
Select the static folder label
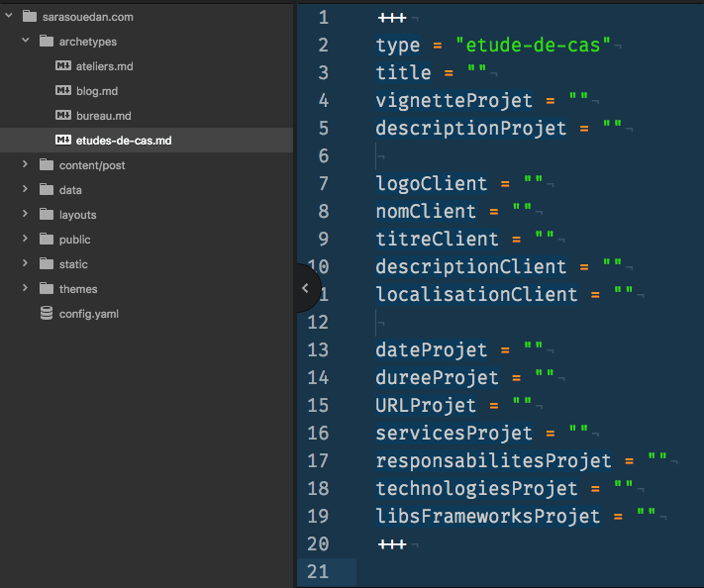click(x=73, y=264)
